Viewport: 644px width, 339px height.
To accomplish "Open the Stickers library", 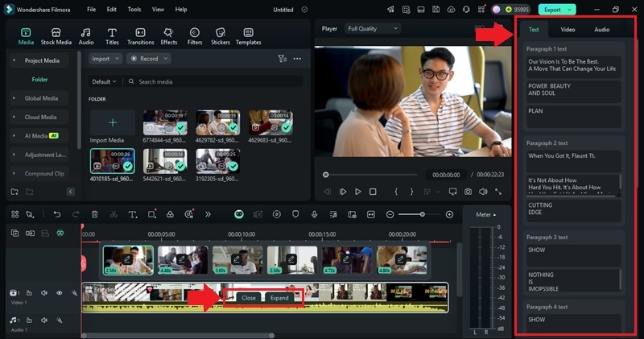I will [221, 36].
